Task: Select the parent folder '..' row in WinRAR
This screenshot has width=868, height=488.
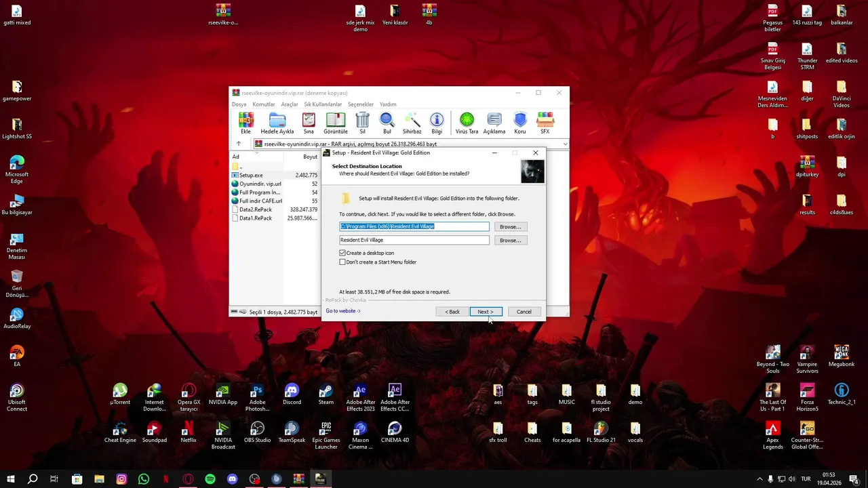Action: point(275,166)
